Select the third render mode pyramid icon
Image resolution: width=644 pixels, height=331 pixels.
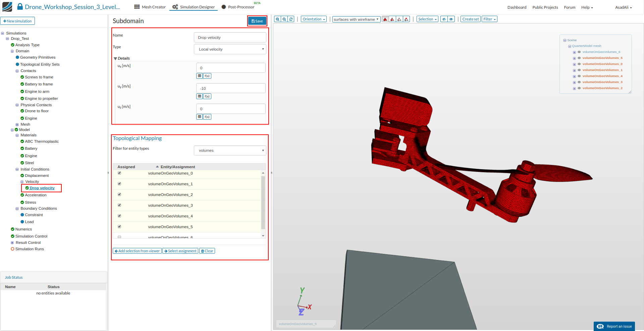(x=399, y=19)
